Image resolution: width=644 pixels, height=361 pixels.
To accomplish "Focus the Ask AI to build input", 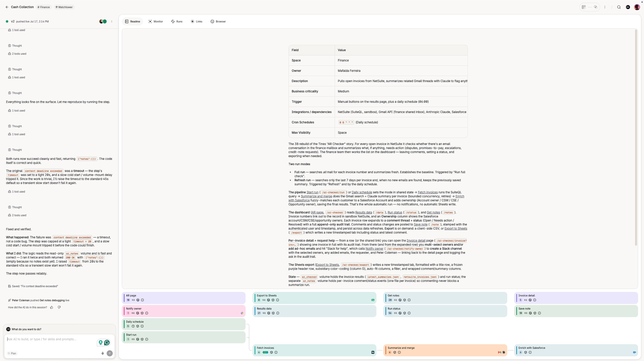I will (50, 339).
